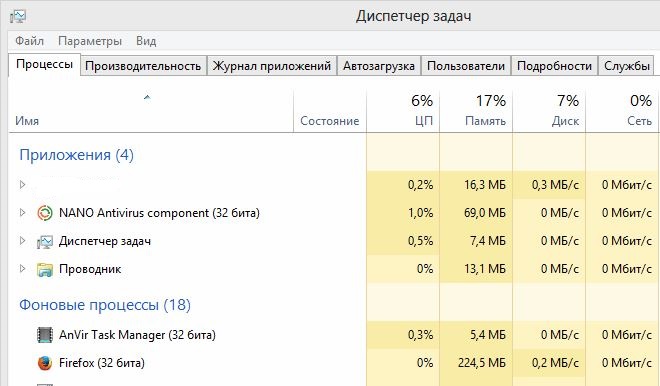This screenshot has width=660, height=386.
Task: Sort processes by ЦП column header
Action: tap(403, 111)
